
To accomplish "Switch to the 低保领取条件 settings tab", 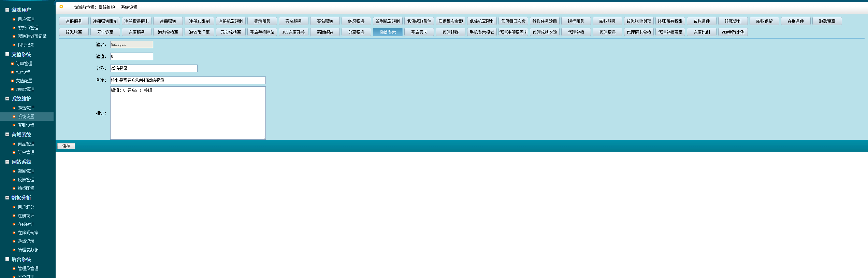I will tap(419, 21).
